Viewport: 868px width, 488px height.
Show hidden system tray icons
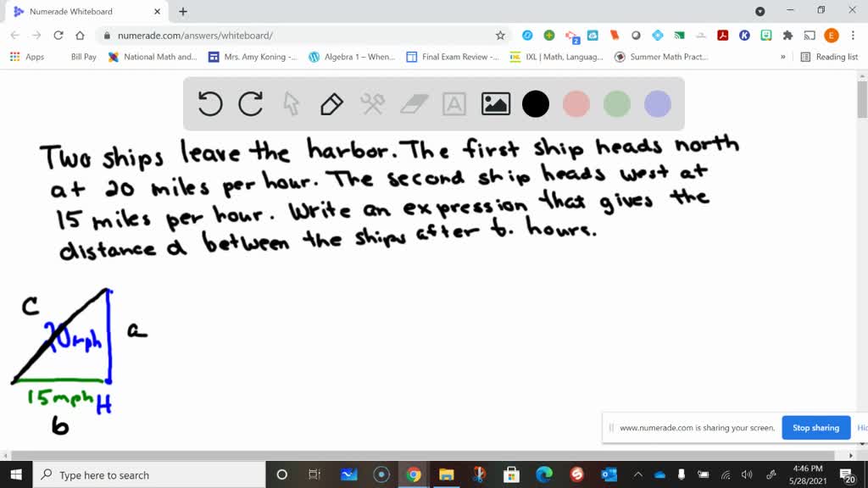[638, 475]
